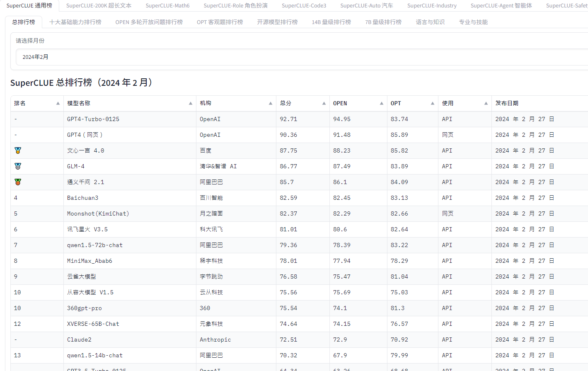This screenshot has height=371, width=588.
Task: Select the 文心一言 4.0 model name
Action: pyautogui.click(x=86, y=150)
